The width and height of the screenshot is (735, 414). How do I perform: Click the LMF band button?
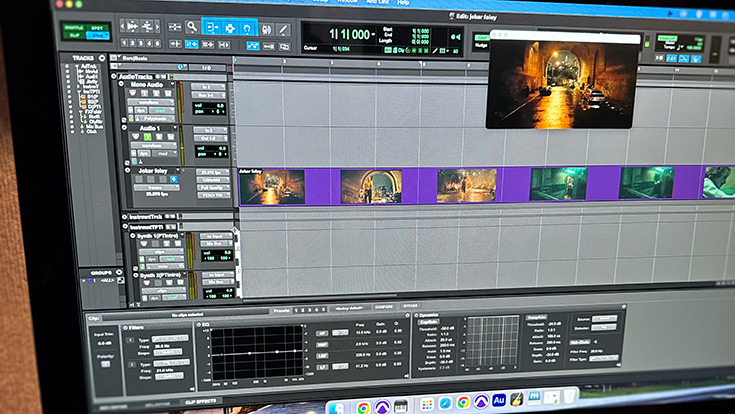pyautogui.click(x=322, y=356)
